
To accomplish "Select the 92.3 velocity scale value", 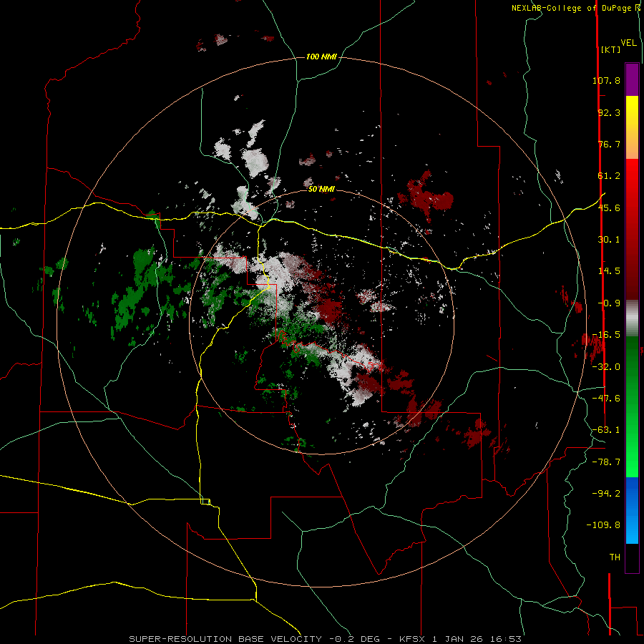I will click(609, 112).
